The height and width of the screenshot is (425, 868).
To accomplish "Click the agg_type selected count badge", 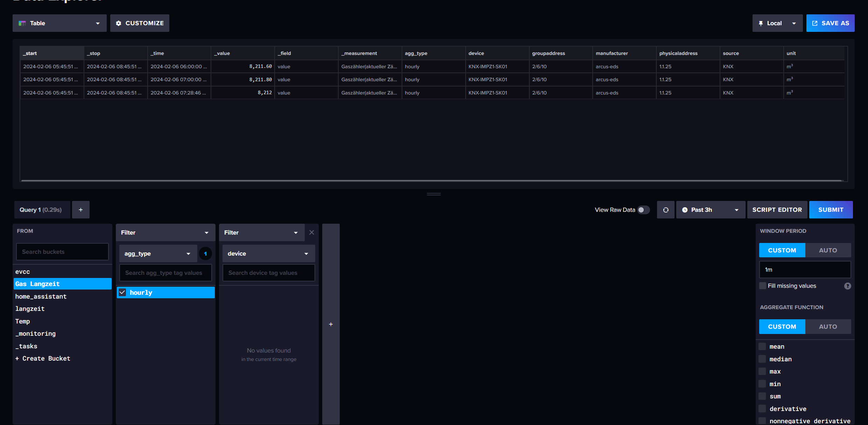I will pos(205,253).
